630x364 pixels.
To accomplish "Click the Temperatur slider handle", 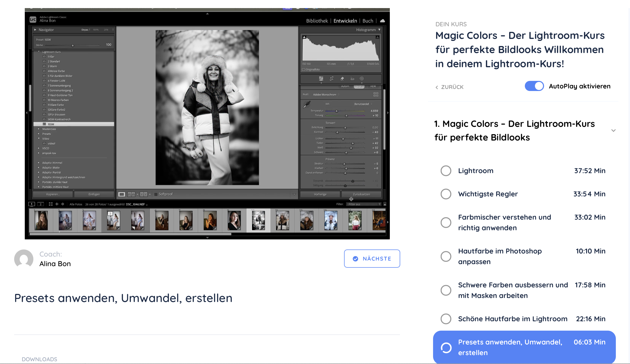I will tap(336, 111).
